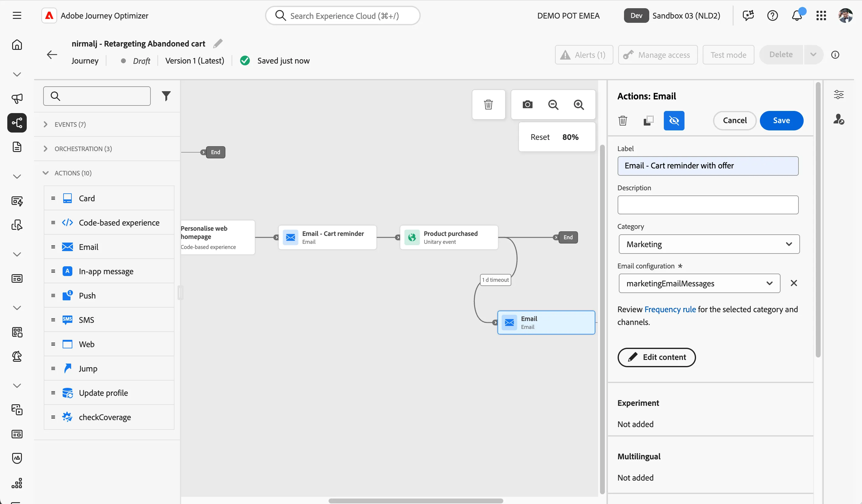Click Cancel in the Actions panel

coord(734,120)
